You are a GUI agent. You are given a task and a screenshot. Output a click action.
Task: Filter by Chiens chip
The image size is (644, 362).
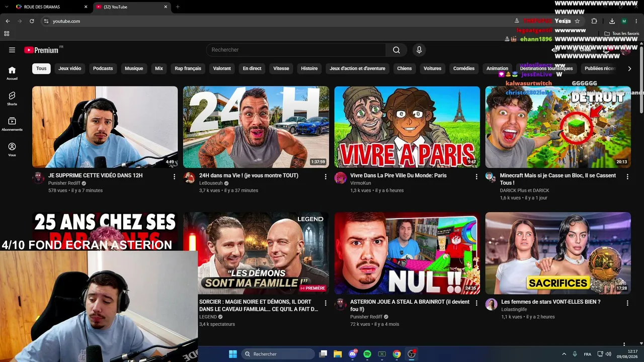tap(405, 68)
